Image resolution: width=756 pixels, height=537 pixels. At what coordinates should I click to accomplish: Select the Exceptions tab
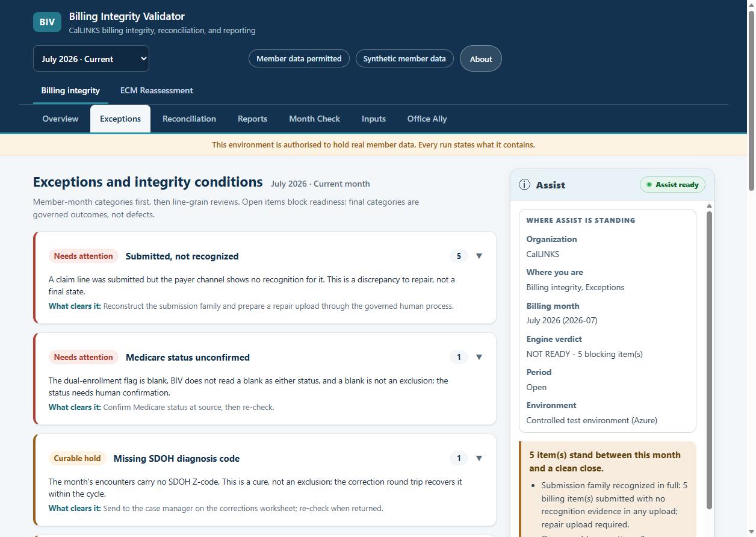click(x=120, y=119)
